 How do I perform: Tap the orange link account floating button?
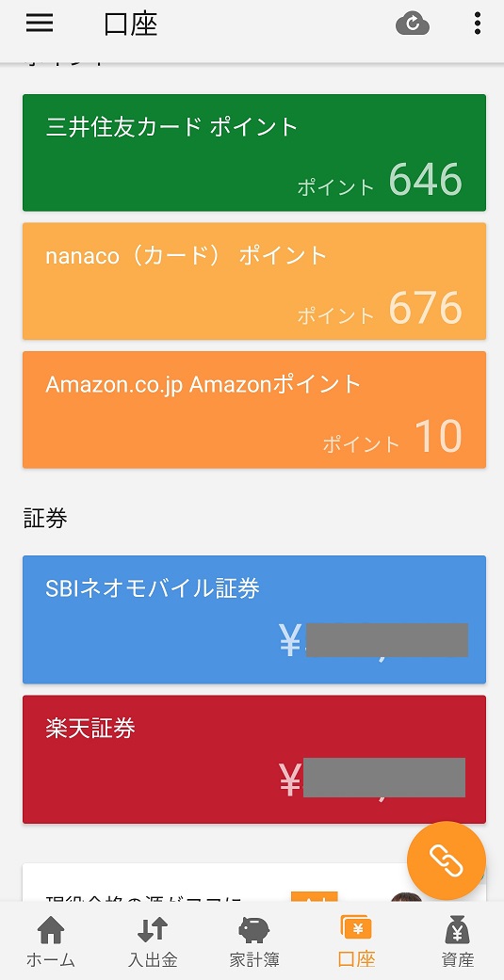(446, 860)
